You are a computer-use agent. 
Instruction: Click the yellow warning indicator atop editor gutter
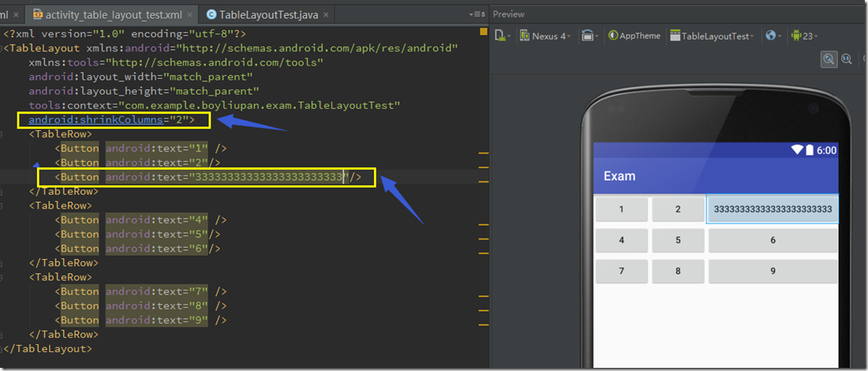tap(483, 32)
